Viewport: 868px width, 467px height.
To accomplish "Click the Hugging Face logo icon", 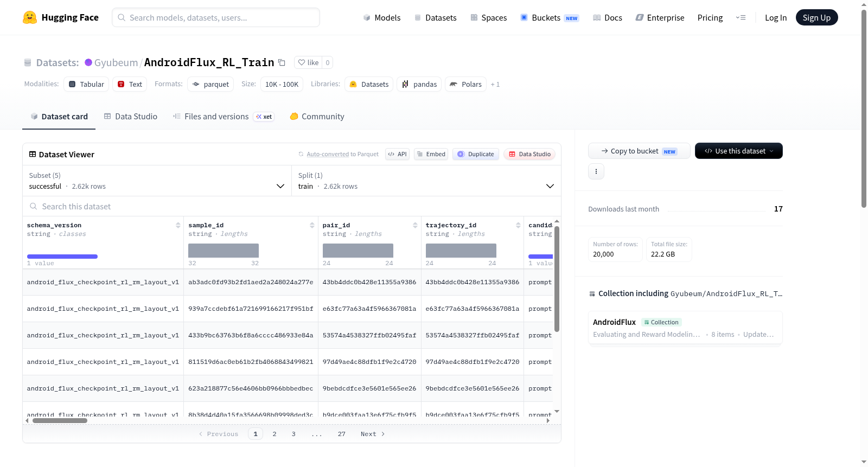I will coord(30,17).
